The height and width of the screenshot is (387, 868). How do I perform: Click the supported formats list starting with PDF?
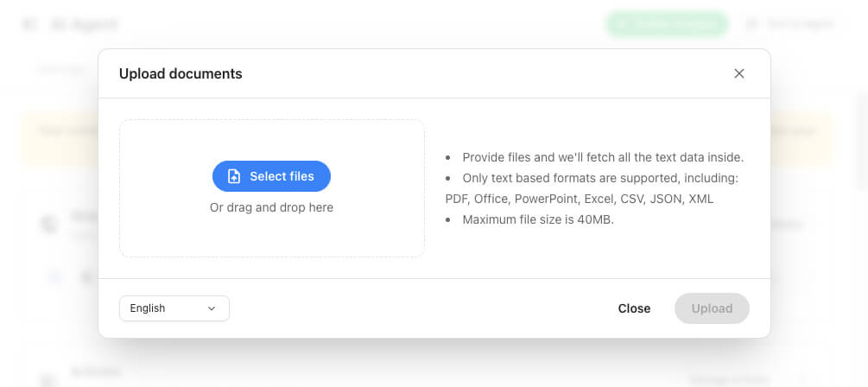(x=579, y=200)
